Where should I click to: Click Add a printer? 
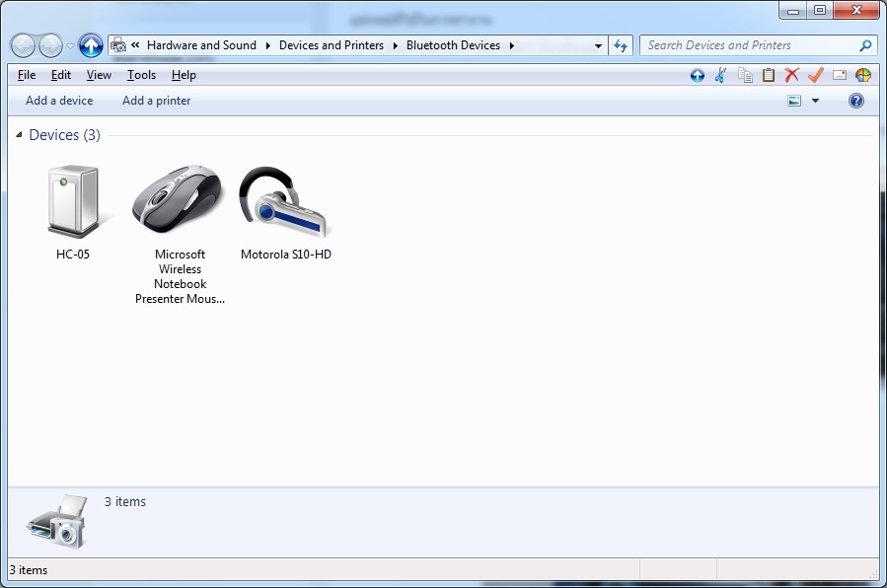tap(157, 101)
